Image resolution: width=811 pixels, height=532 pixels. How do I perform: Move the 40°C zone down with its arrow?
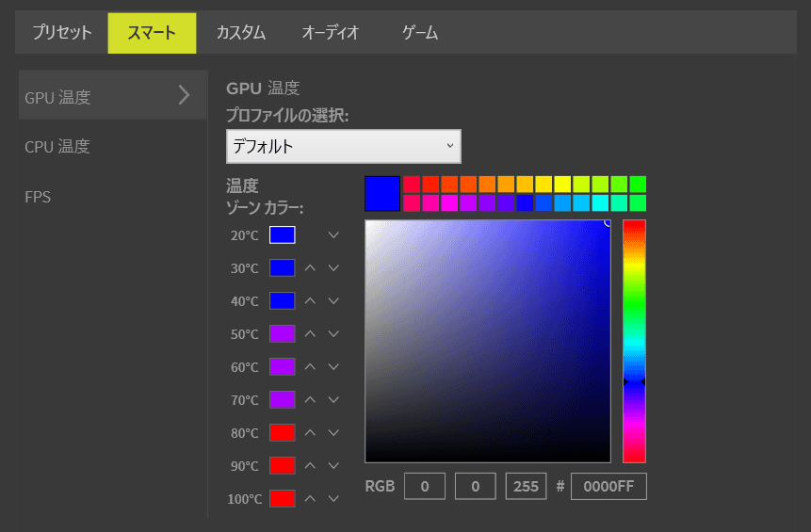click(333, 301)
